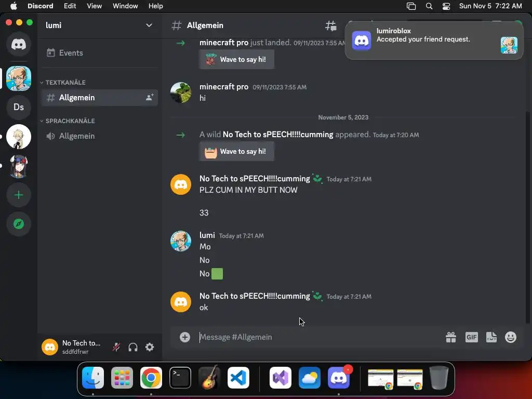Open the Discord menu in menu bar
Image resolution: width=532 pixels, height=399 pixels.
tap(41, 6)
